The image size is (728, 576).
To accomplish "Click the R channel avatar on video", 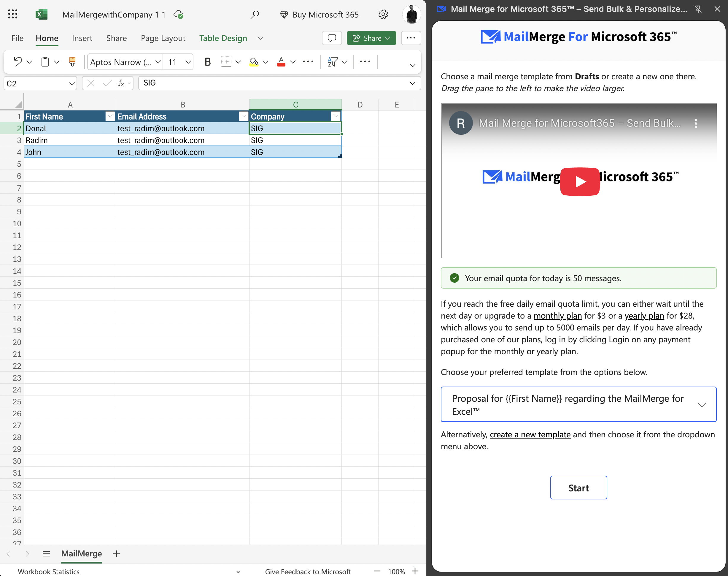I will 460,123.
